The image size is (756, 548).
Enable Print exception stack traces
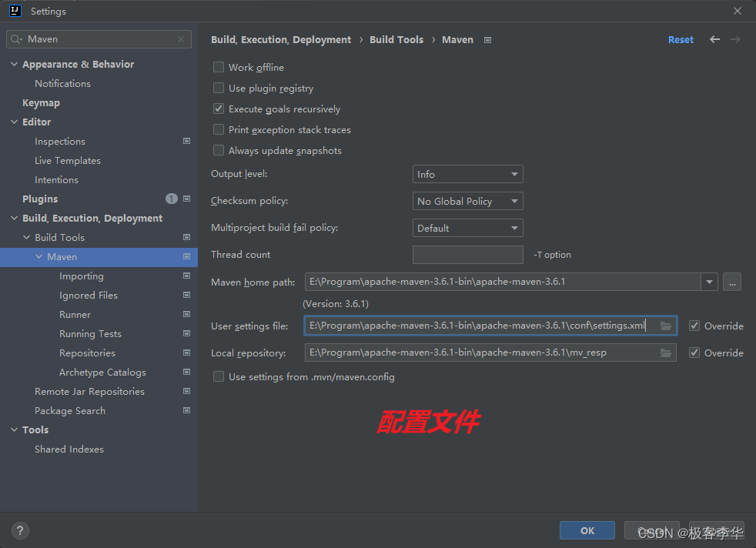tap(219, 129)
